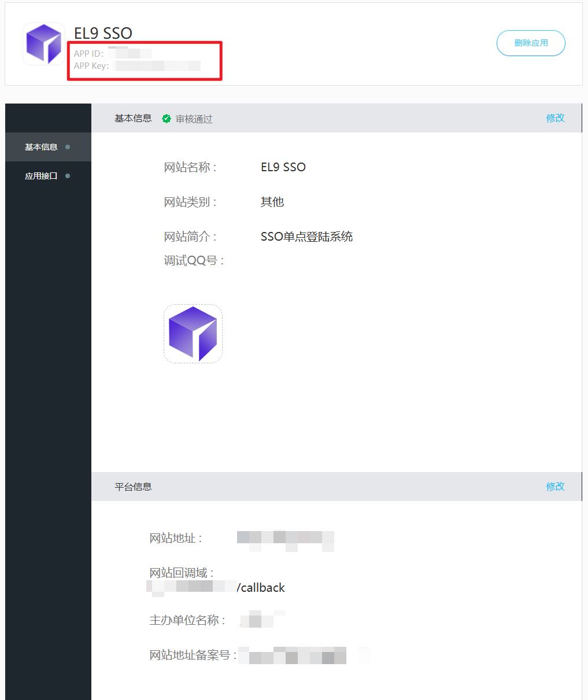The width and height of the screenshot is (588, 700).
Task: Switch to the 应用接口 sidebar tab
Action: (x=41, y=176)
